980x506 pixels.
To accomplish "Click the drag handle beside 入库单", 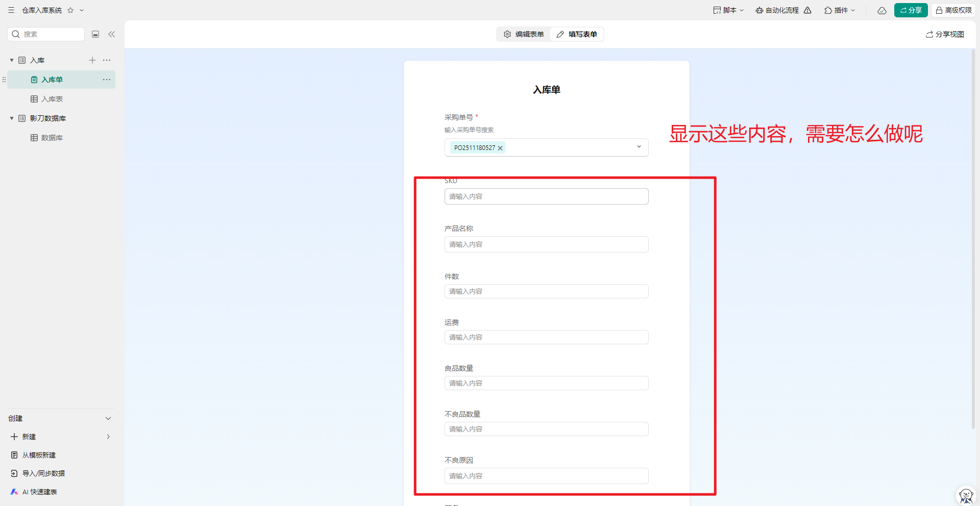I will (4, 80).
